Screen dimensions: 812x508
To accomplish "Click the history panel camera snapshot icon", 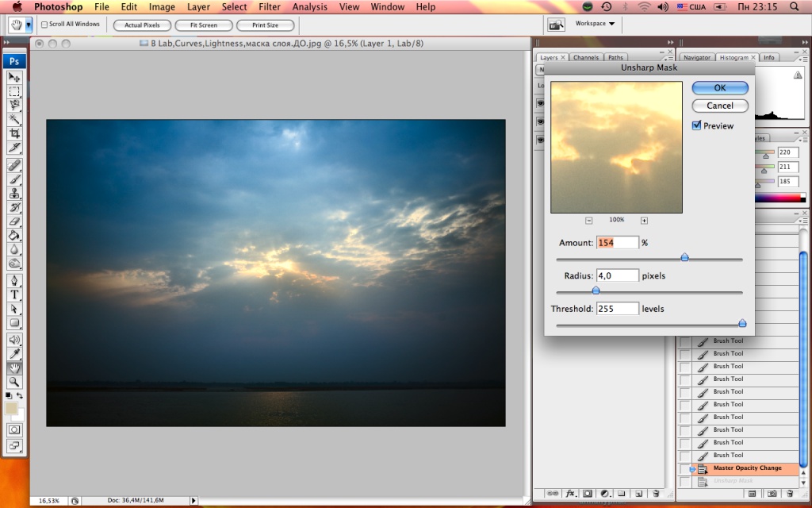I will click(x=772, y=494).
